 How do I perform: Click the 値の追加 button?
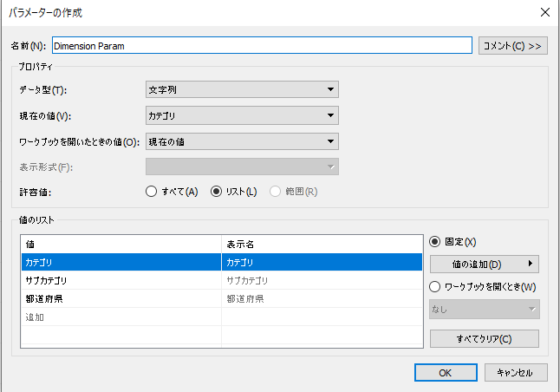pyautogui.click(x=484, y=264)
